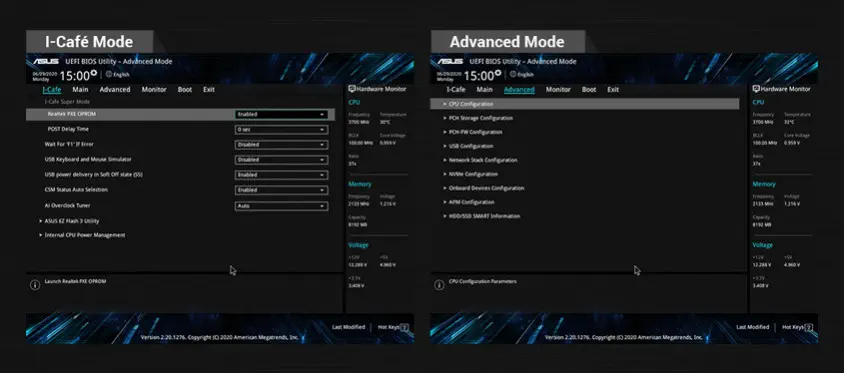
Task: Open the Realtek PXE OPROM dropdown
Action: coord(282,115)
